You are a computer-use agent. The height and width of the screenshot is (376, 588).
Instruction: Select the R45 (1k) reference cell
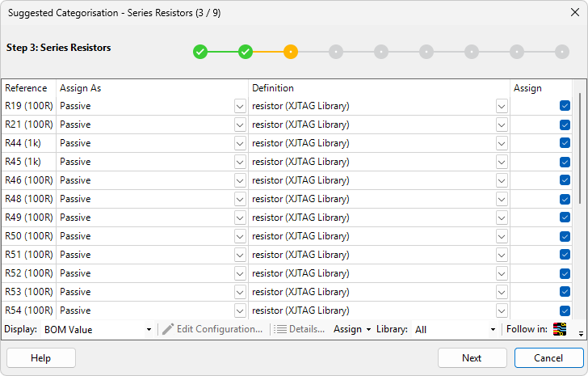[x=29, y=162]
